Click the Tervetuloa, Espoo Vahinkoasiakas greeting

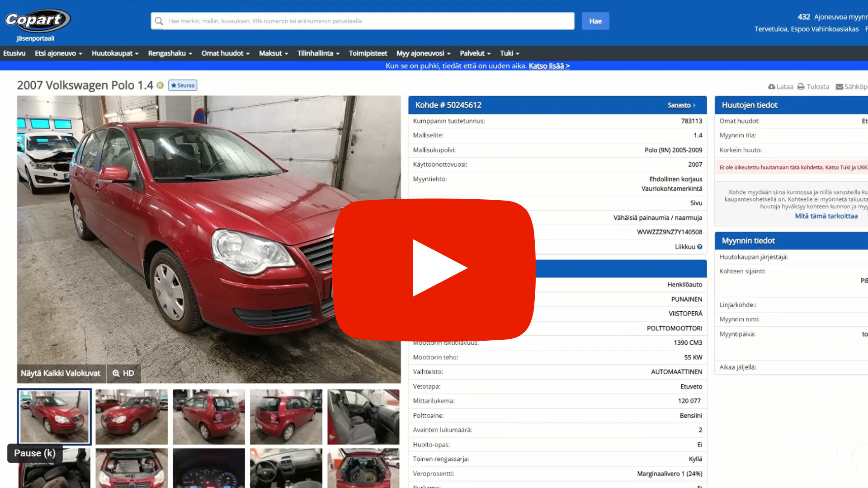(x=806, y=29)
